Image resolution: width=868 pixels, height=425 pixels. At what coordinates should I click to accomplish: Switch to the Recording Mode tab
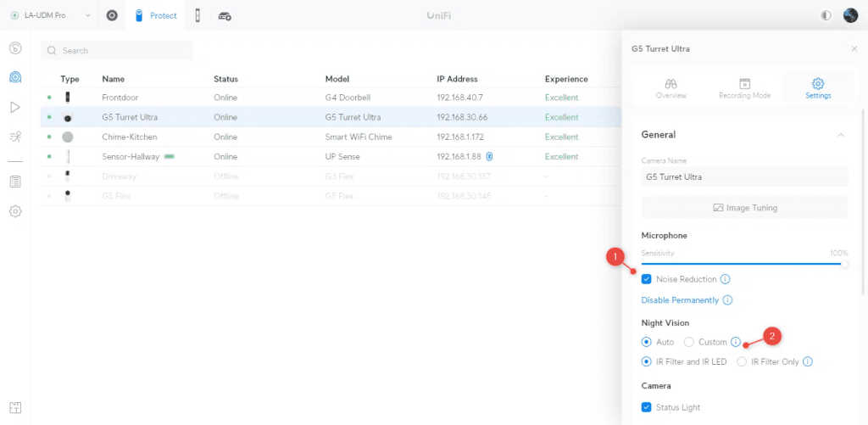[x=744, y=88]
